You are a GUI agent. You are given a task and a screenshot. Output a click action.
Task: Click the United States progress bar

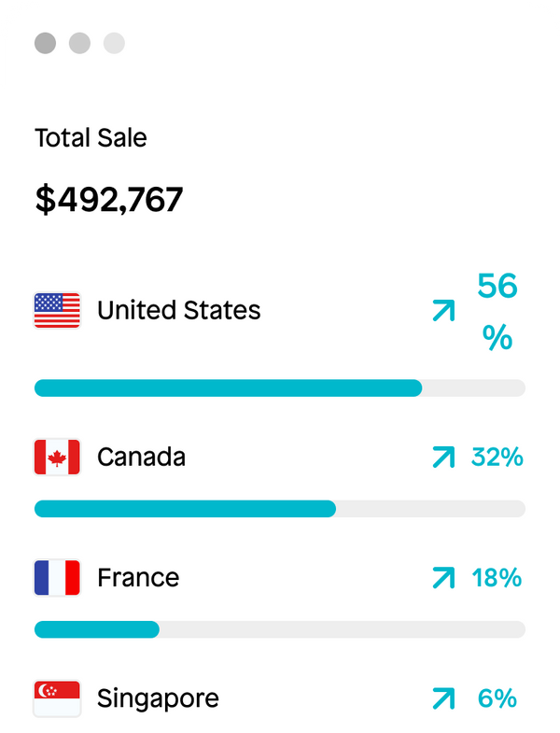coord(279,388)
